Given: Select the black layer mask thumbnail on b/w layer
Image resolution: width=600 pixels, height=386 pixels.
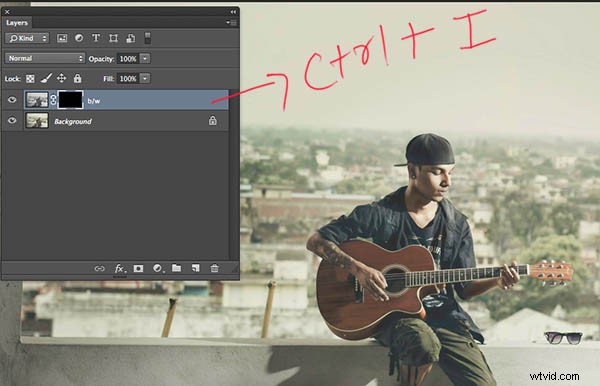Looking at the screenshot, I should 70,100.
